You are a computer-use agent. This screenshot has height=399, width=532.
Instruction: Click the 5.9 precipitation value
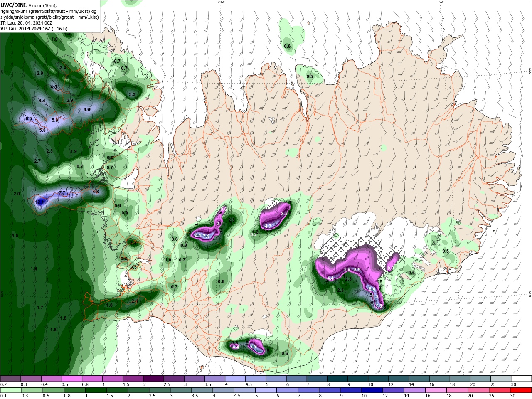[55, 120]
